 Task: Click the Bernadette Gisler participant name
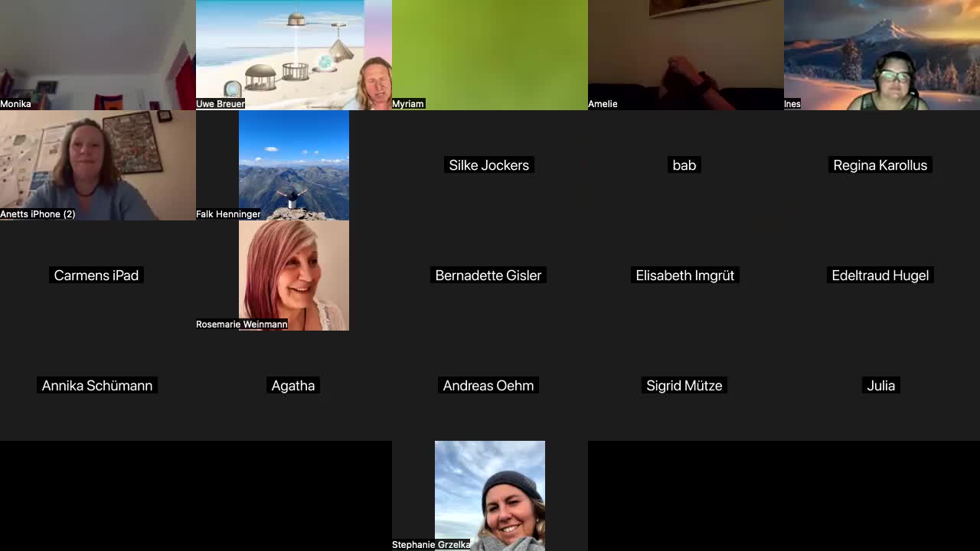tap(488, 275)
